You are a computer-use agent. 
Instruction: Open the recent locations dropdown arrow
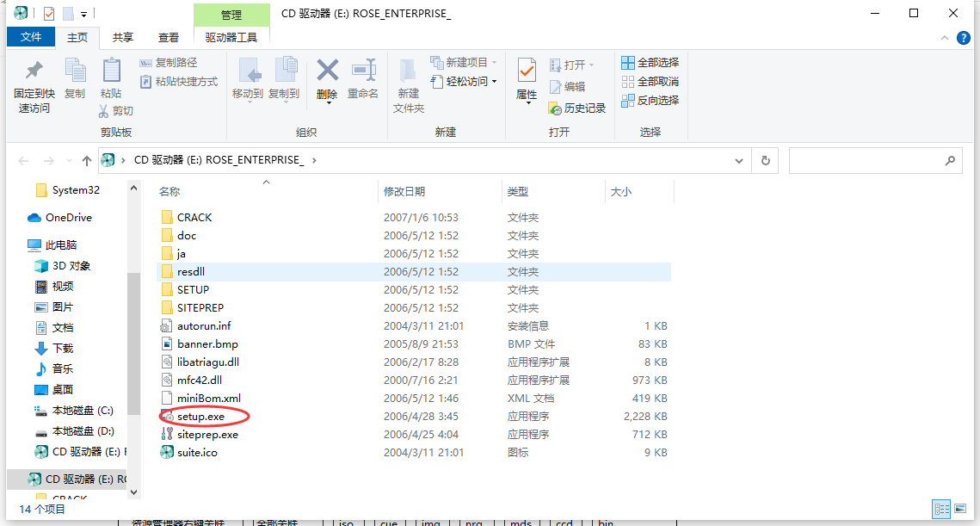click(69, 161)
